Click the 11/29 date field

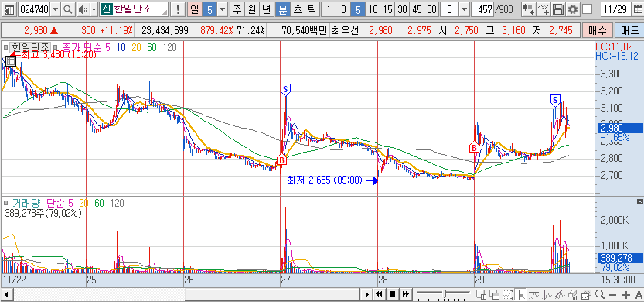(616, 9)
